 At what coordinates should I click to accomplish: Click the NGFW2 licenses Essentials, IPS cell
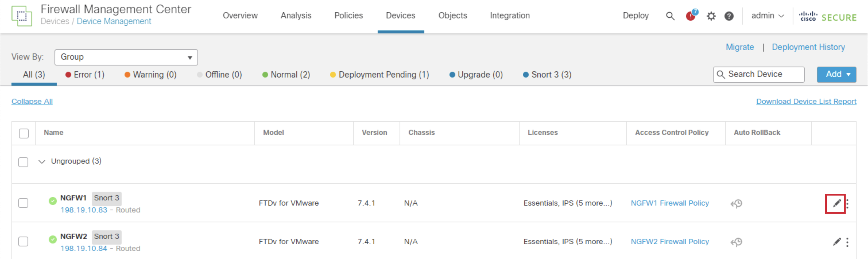pyautogui.click(x=567, y=241)
